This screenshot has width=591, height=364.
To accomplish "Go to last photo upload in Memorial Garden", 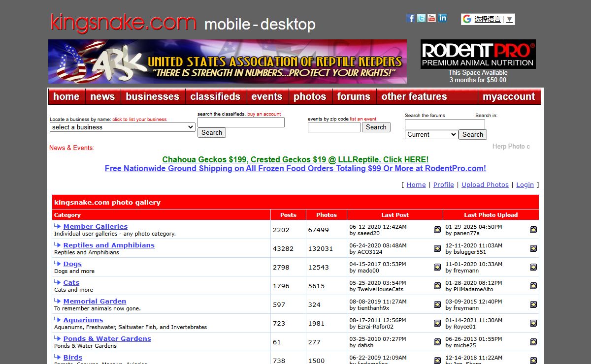I will [533, 304].
